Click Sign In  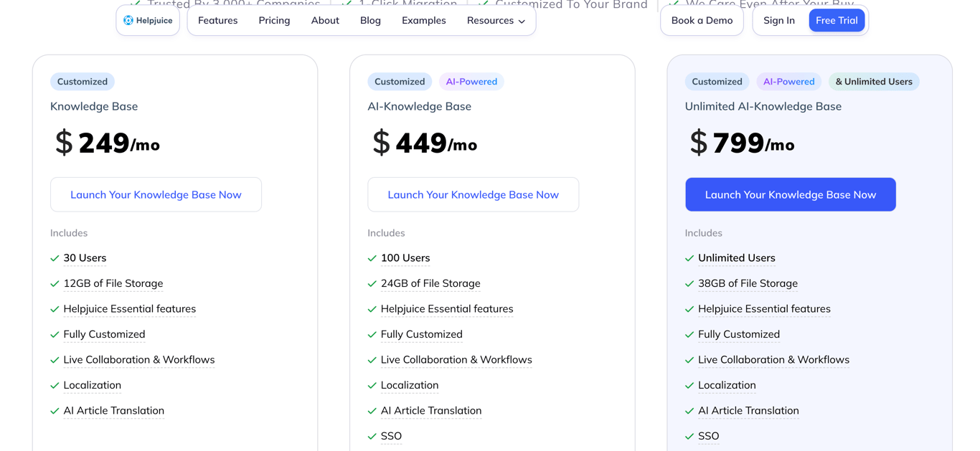[x=779, y=21]
